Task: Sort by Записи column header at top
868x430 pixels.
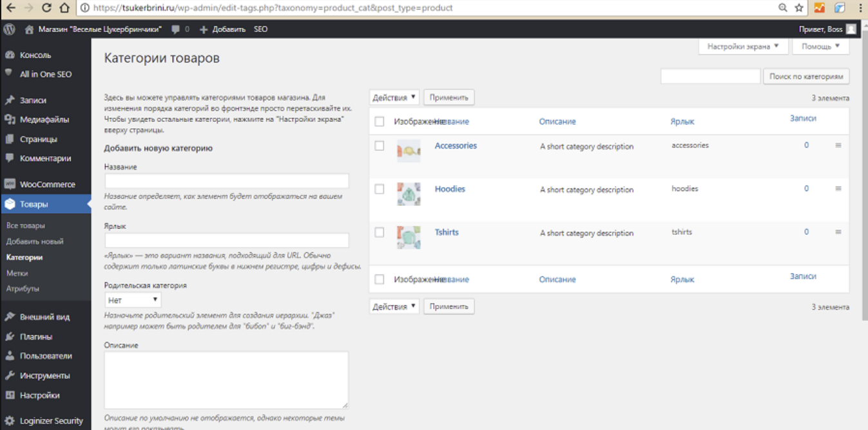Action: tap(803, 118)
